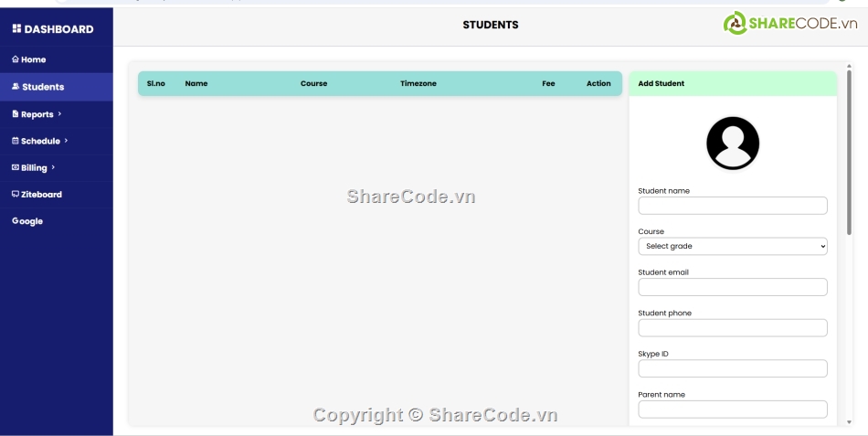Click the Schedule calendar icon
The image size is (868, 436).
pos(15,141)
